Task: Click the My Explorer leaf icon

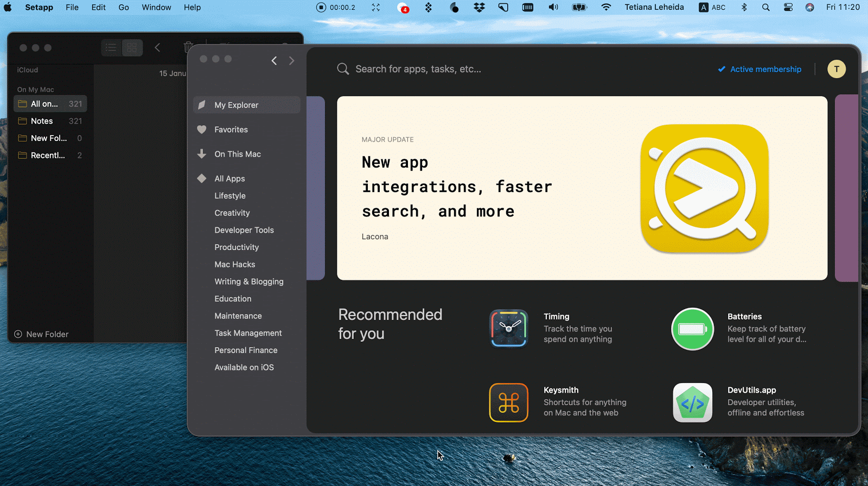Action: (202, 105)
